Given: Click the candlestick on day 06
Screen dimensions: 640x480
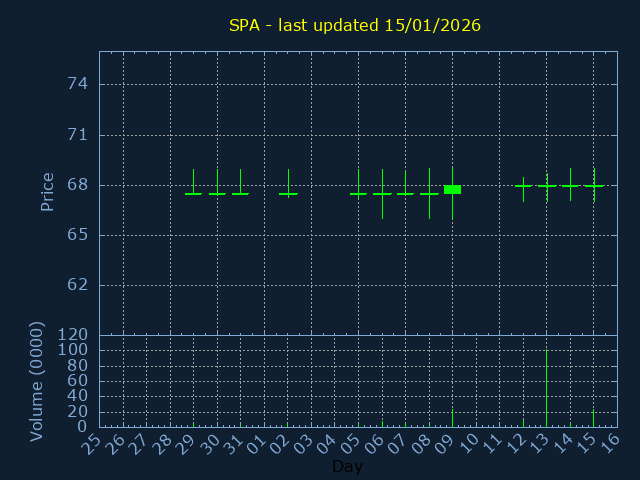Looking at the screenshot, I should (x=382, y=193).
